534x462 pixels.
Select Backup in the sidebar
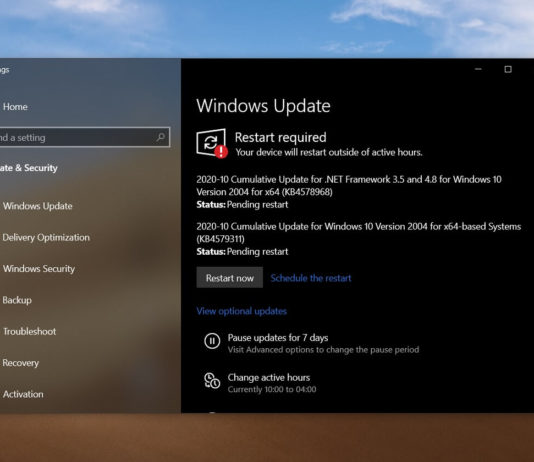tap(17, 300)
